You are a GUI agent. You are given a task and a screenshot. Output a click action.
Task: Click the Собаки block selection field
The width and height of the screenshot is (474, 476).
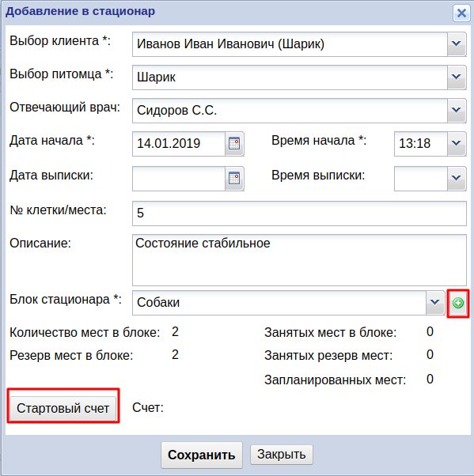(279, 303)
